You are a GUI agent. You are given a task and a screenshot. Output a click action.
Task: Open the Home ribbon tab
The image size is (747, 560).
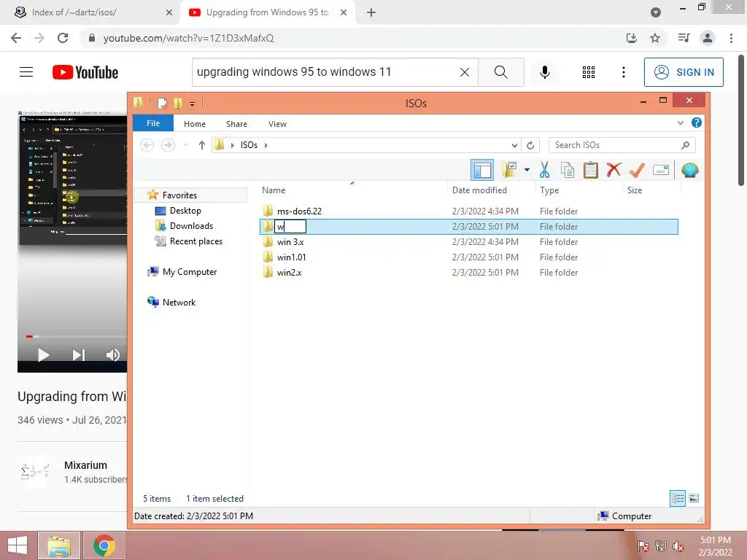pyautogui.click(x=194, y=124)
